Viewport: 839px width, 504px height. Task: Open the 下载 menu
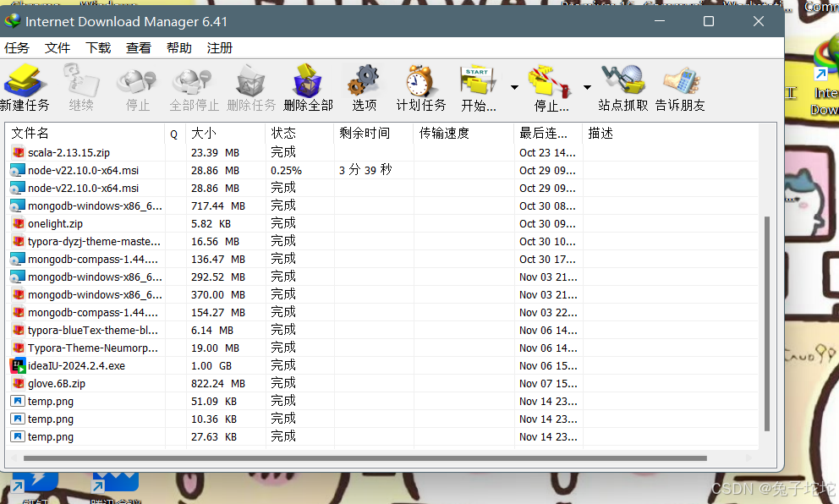pyautogui.click(x=98, y=48)
